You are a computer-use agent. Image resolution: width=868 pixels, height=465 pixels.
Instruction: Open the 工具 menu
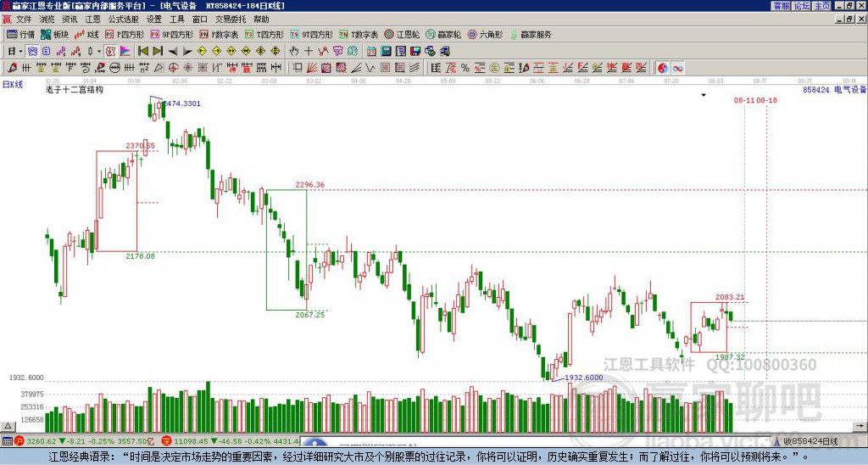point(176,20)
